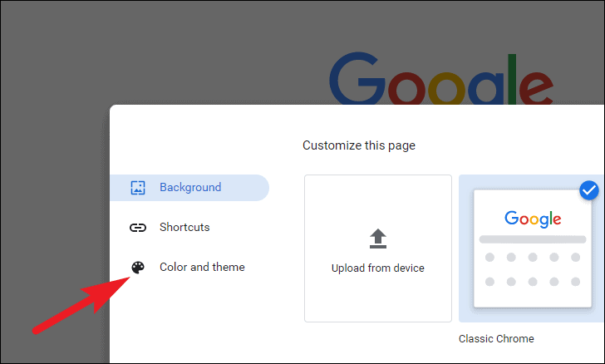Click the first shortcut dot in preview
Screen dimensions: 605x364
point(489,257)
